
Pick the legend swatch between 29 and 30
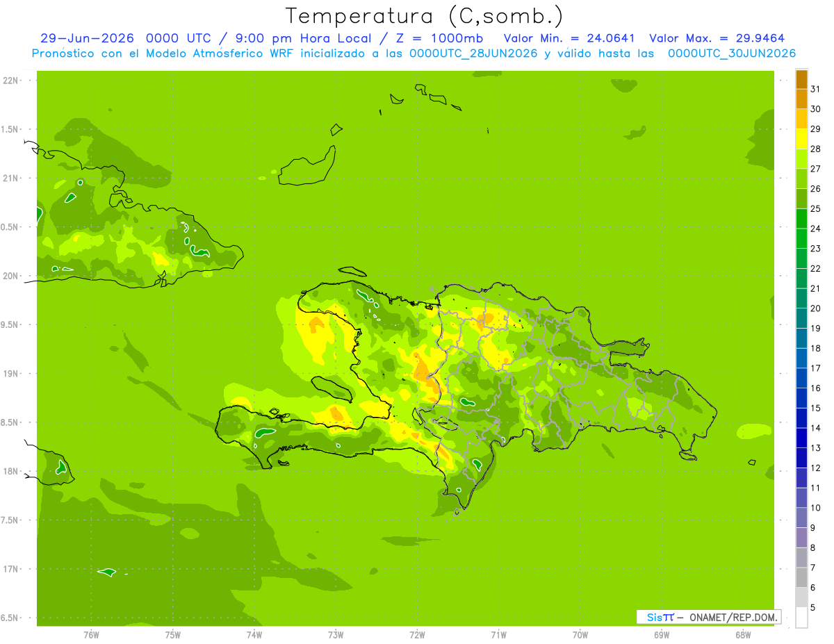(x=801, y=119)
